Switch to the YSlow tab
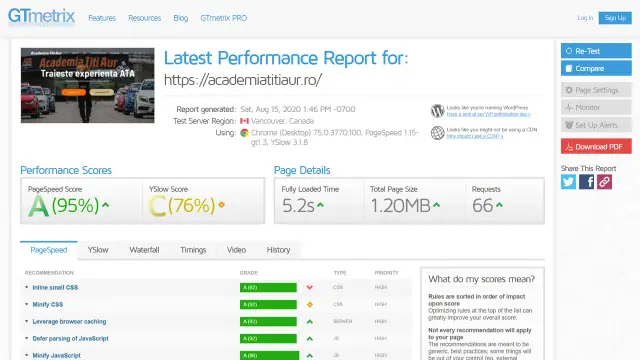Screen dimensions: 640x360 [x=98, y=250]
